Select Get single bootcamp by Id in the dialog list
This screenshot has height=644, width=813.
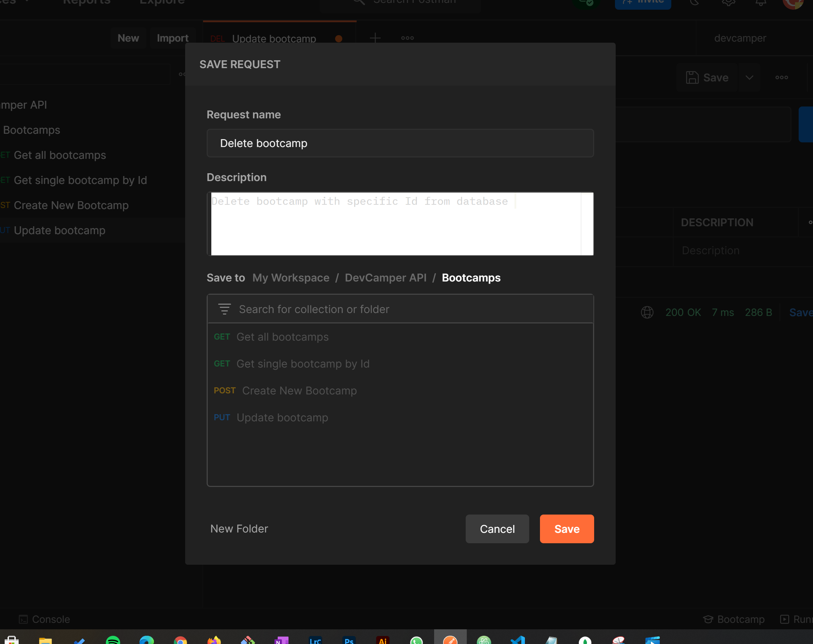(400, 364)
